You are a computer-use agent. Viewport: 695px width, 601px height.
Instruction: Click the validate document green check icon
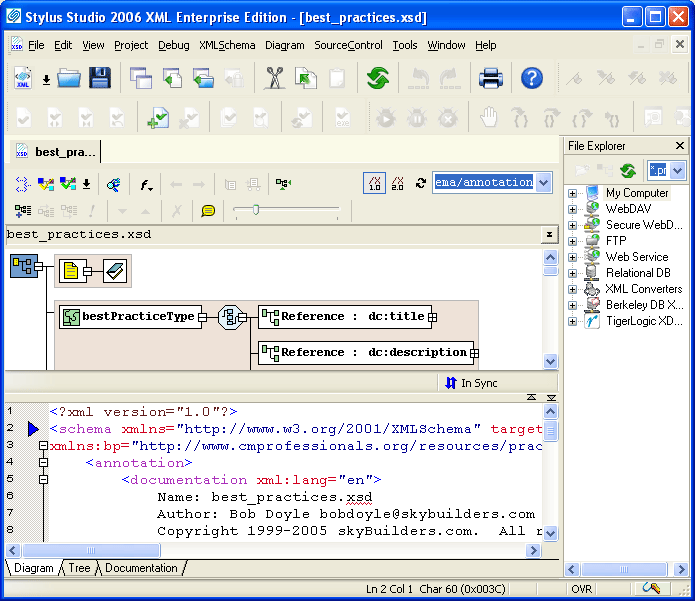click(x=158, y=118)
